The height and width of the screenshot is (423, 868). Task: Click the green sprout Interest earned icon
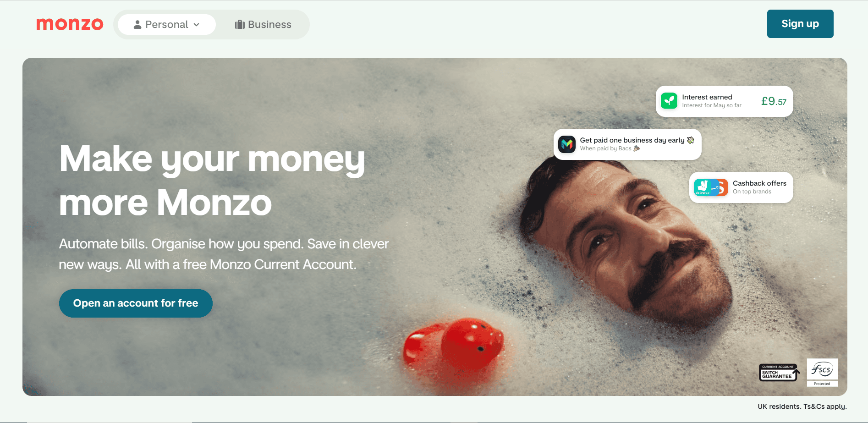[669, 101]
